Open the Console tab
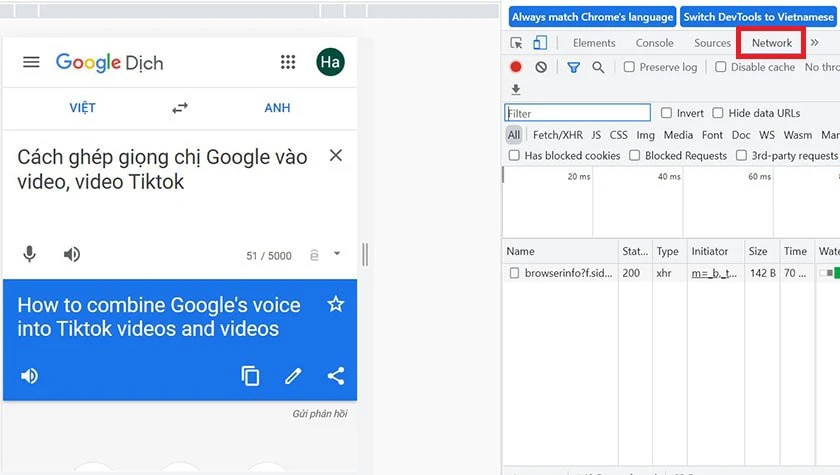This screenshot has width=840, height=475. pyautogui.click(x=655, y=43)
